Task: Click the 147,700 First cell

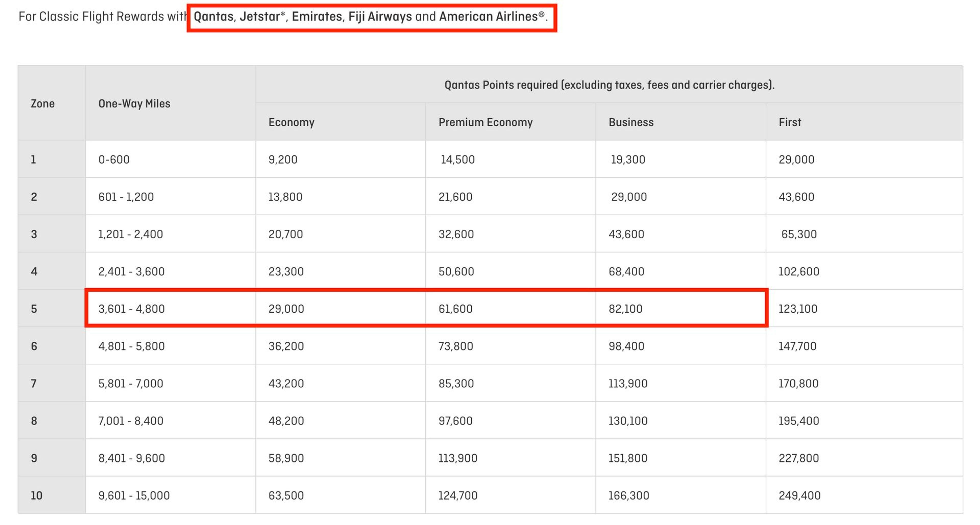Action: (x=864, y=346)
